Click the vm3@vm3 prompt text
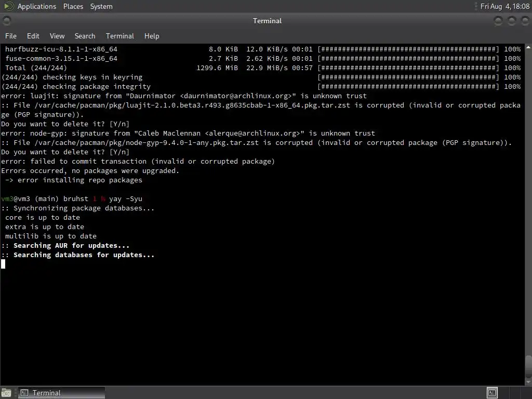 (x=16, y=199)
